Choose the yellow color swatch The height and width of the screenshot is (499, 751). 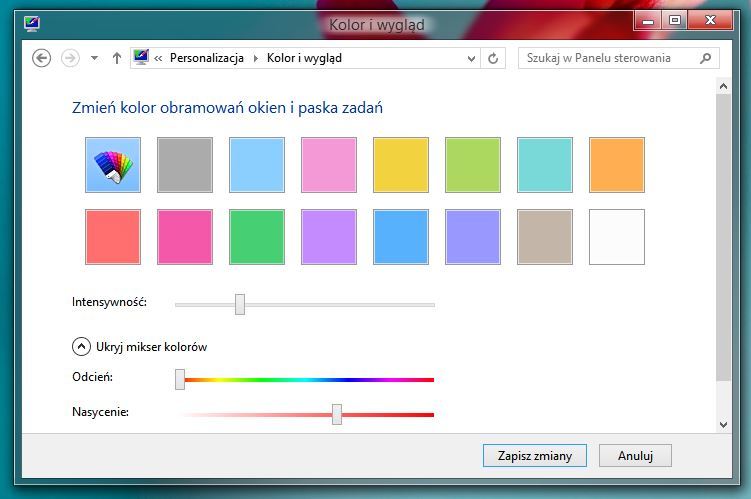[401, 165]
